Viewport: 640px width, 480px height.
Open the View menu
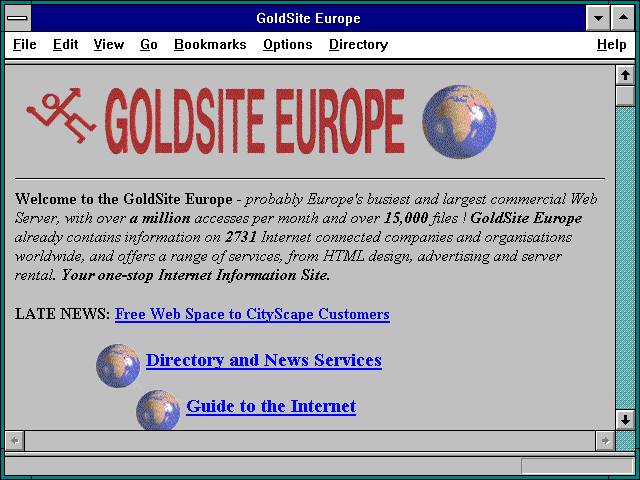pyautogui.click(x=109, y=44)
